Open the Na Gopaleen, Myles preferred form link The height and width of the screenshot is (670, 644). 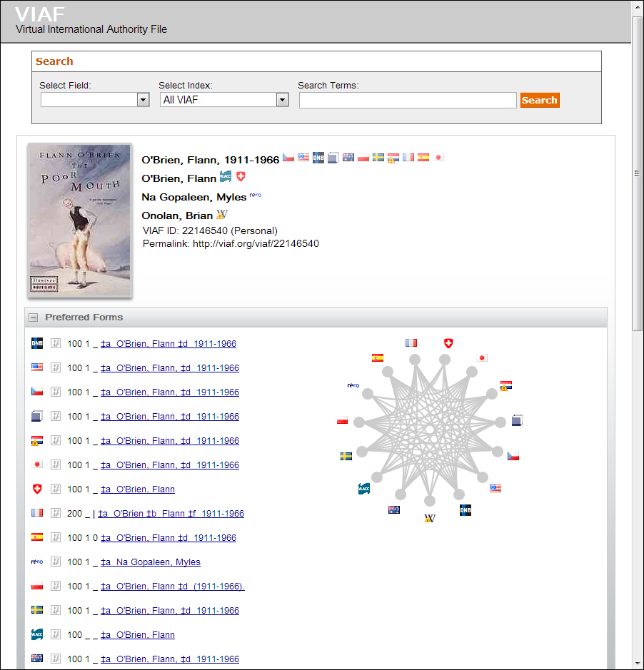(151, 562)
